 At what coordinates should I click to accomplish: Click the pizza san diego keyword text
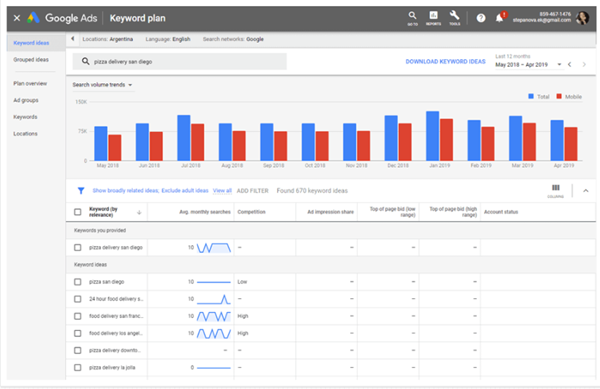107,282
